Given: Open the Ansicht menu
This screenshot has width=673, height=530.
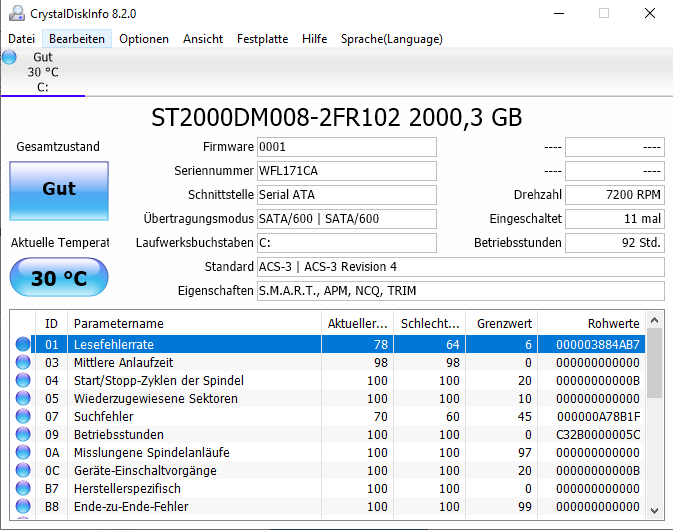Looking at the screenshot, I should [x=203, y=39].
